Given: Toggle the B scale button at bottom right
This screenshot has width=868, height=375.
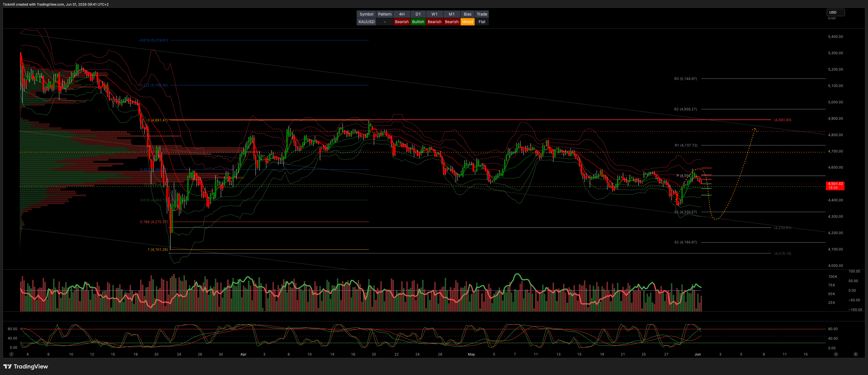Looking at the screenshot, I should tap(856, 354).
